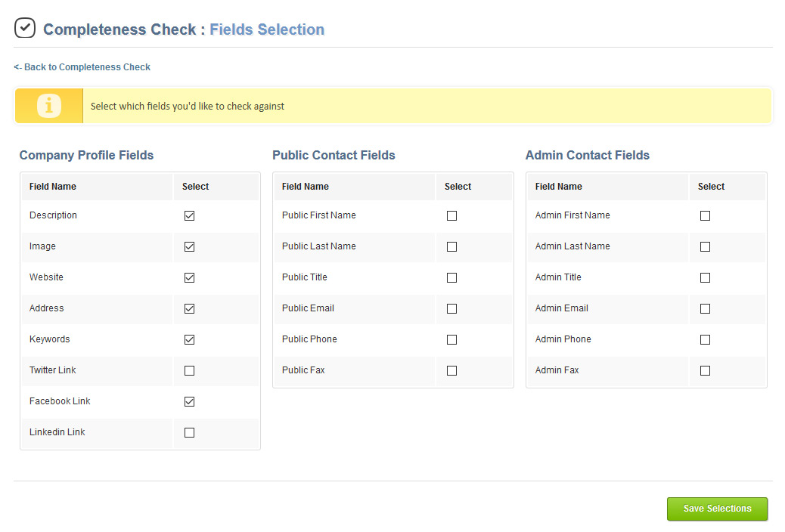Disable the Website field check

(189, 277)
